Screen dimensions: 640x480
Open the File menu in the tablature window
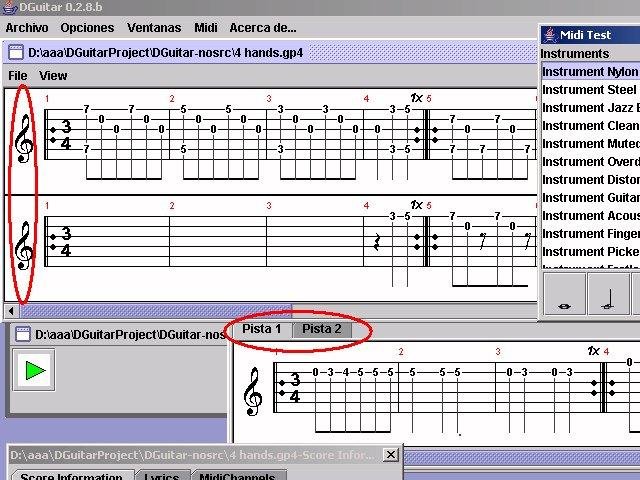(x=18, y=76)
